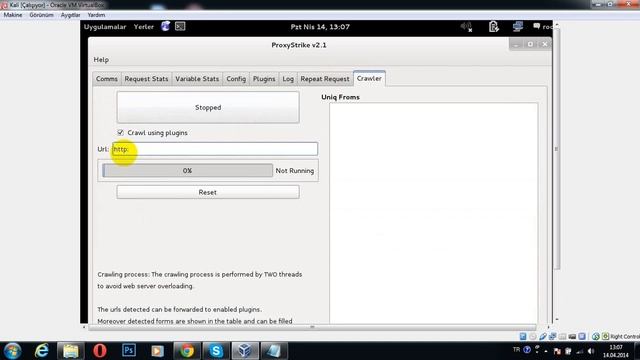Open the Uygulamalar menu in Kali panel

coord(105,27)
